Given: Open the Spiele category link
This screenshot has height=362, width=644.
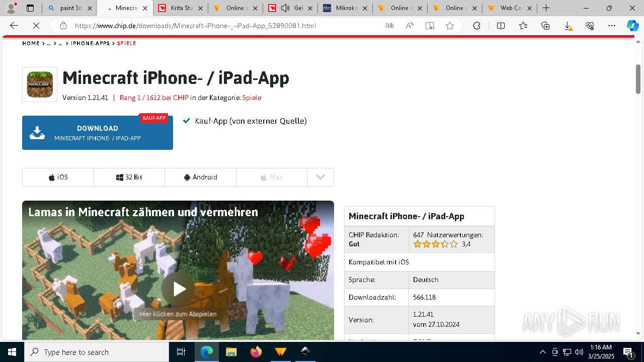Looking at the screenshot, I should pos(252,98).
